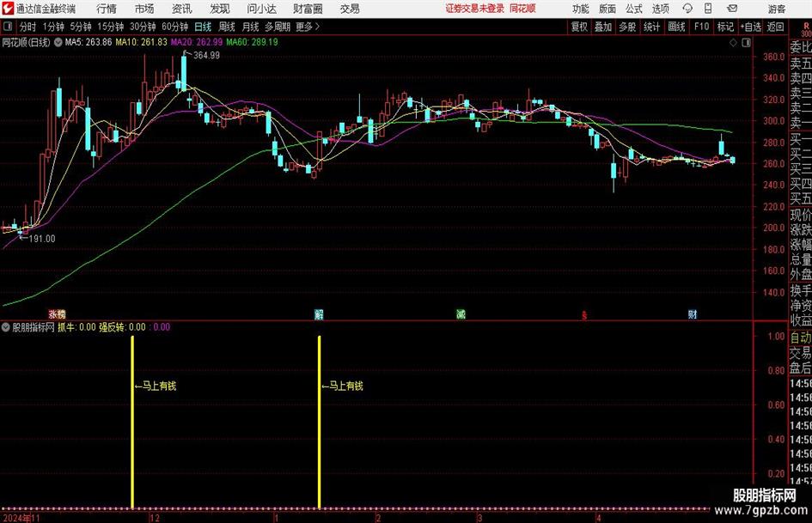Viewport: 812px width, 523px height.
Task: Open the 交易 menu
Action: tap(350, 9)
